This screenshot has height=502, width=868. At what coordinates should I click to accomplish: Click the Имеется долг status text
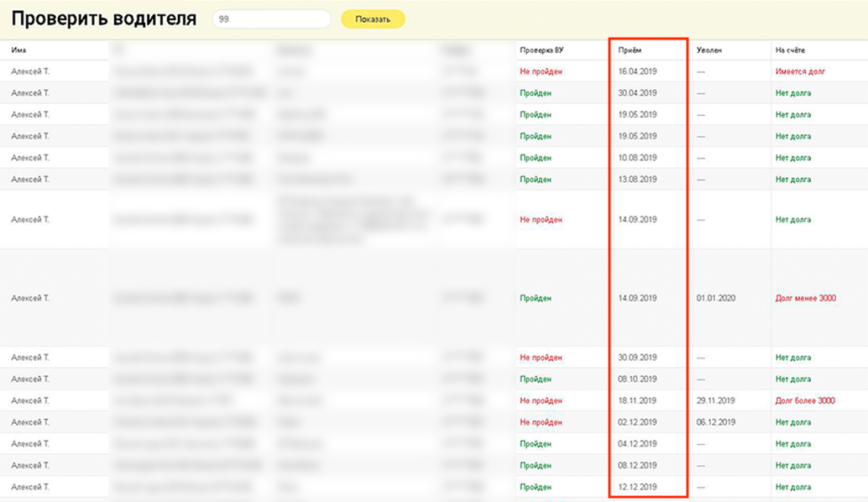(800, 71)
